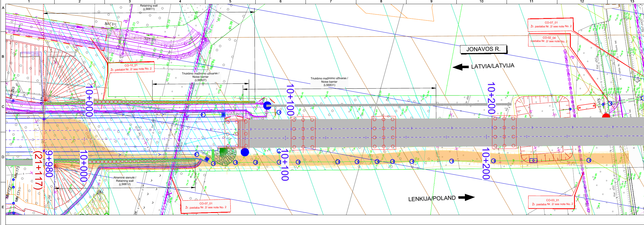Click the small red tilted rectangle symbol

click(x=586, y=107)
